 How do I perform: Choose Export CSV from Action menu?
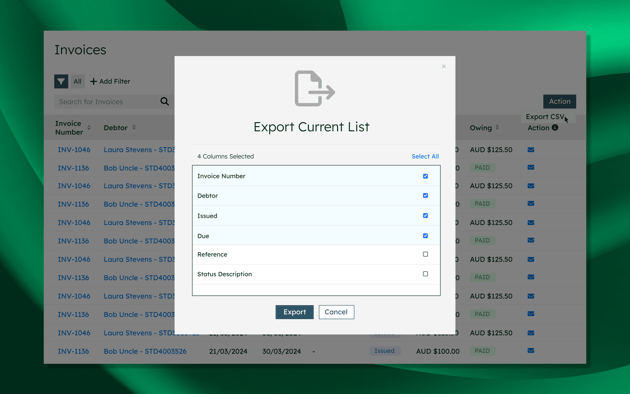coord(545,117)
